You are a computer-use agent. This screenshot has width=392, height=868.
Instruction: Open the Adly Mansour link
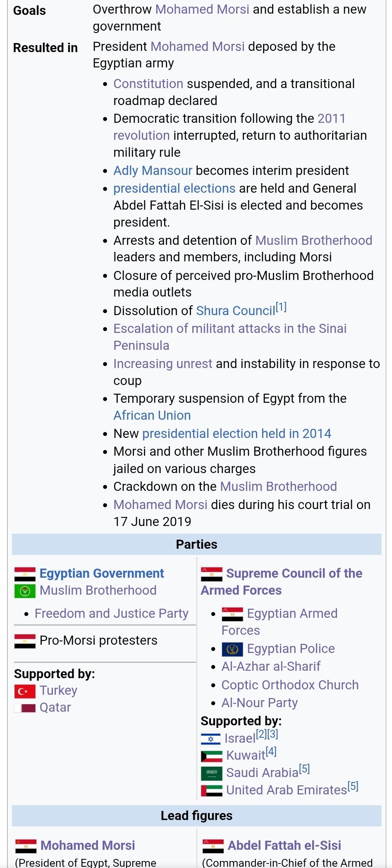coord(153,170)
